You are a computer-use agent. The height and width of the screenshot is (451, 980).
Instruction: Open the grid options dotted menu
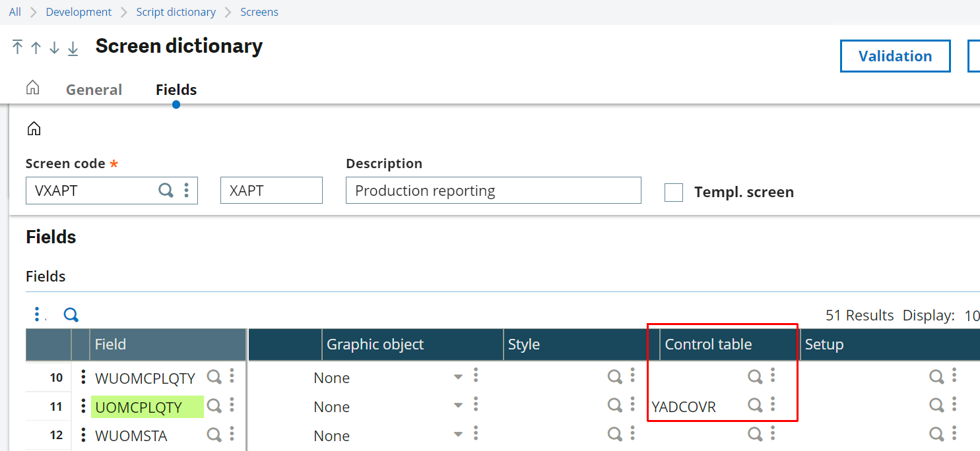[38, 314]
